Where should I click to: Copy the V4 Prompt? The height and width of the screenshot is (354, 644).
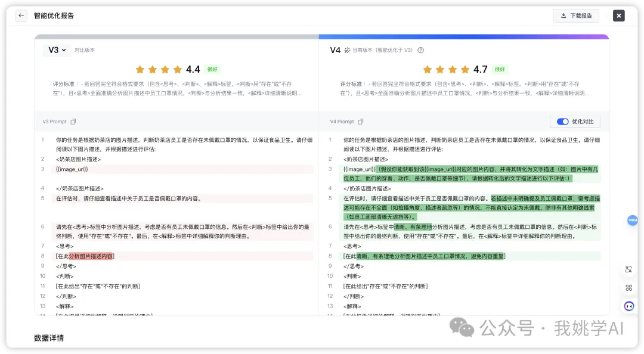361,122
